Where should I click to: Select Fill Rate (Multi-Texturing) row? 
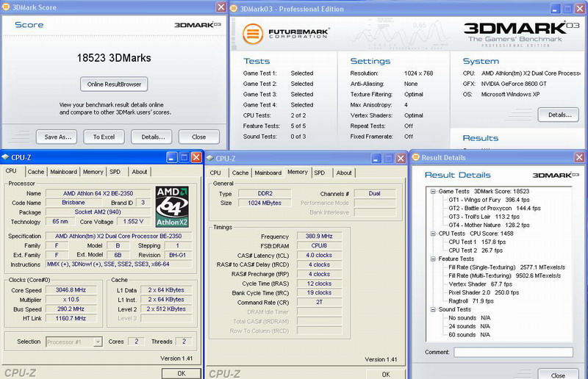[505, 275]
